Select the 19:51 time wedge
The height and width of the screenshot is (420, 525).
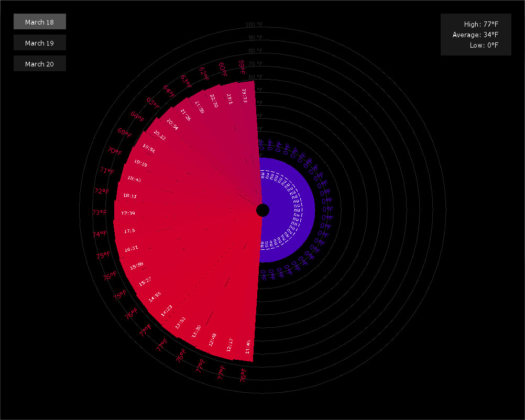pyautogui.click(x=149, y=149)
